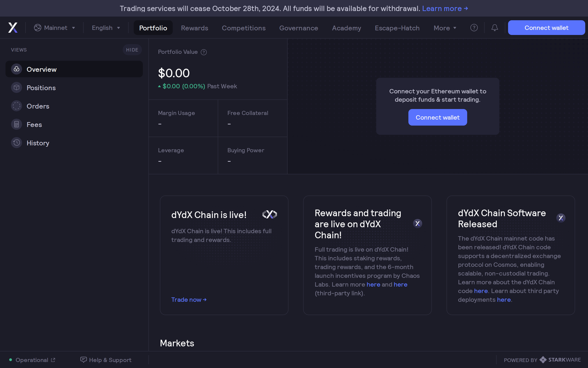Image resolution: width=588 pixels, height=368 pixels.
Task: Click first 'here' link in Rewards card
Action: (373, 284)
